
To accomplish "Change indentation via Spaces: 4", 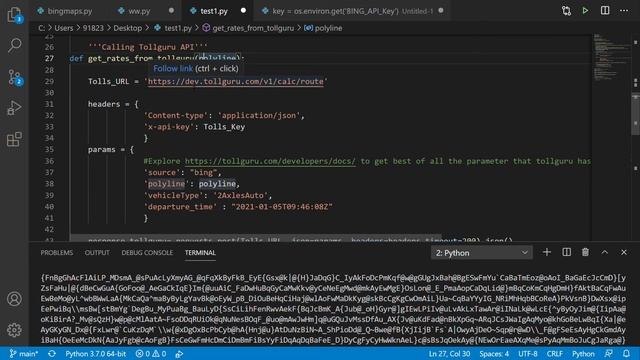I will pyautogui.click(x=494, y=353).
